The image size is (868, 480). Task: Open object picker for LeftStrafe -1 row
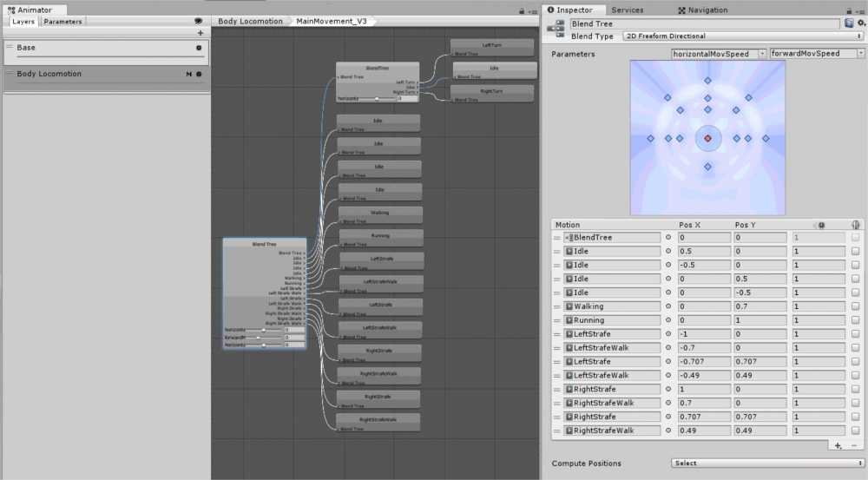[x=668, y=334]
